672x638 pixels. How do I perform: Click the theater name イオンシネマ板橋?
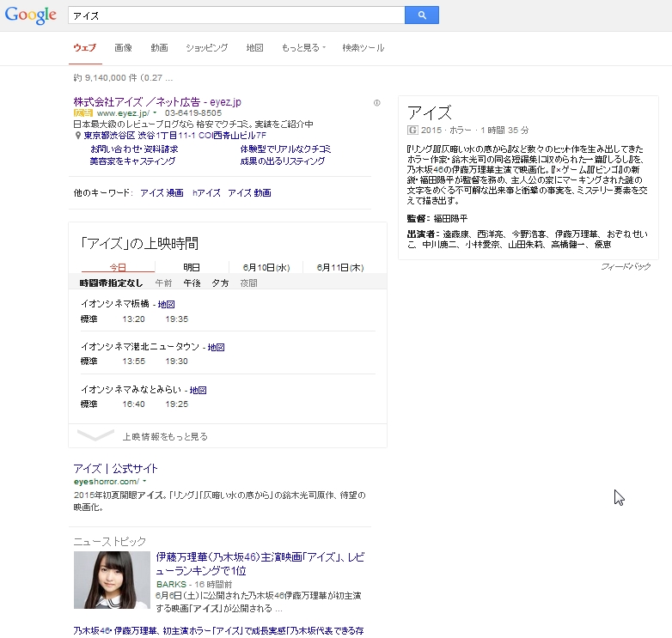click(115, 304)
